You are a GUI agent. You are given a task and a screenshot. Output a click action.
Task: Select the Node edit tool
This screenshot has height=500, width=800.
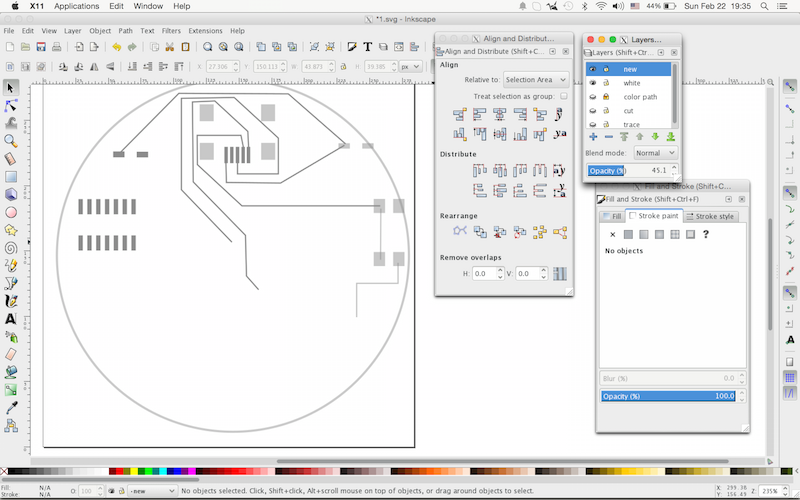tap(10, 106)
